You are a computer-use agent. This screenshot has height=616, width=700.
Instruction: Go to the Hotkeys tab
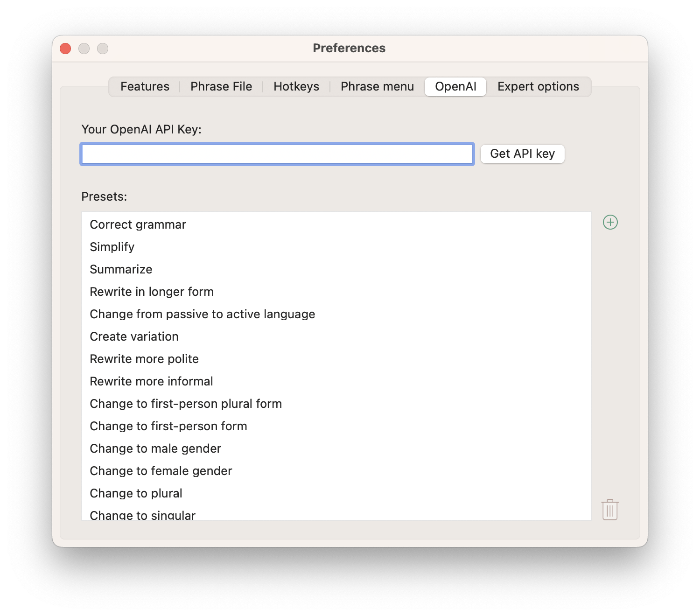click(x=296, y=87)
